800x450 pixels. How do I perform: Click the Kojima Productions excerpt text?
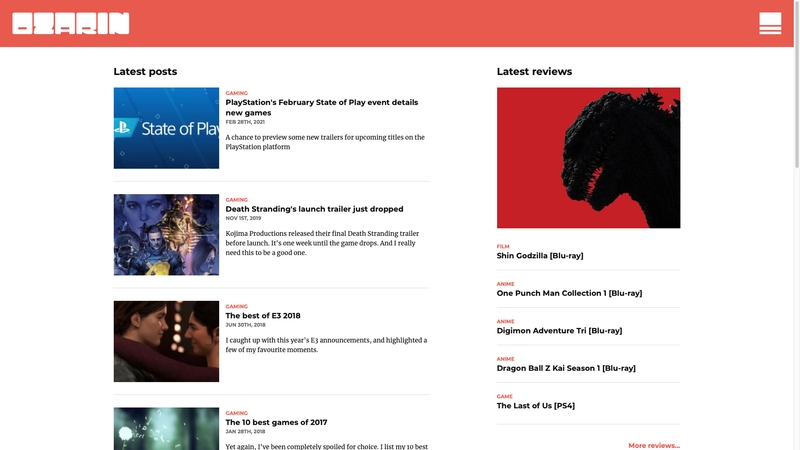point(322,243)
